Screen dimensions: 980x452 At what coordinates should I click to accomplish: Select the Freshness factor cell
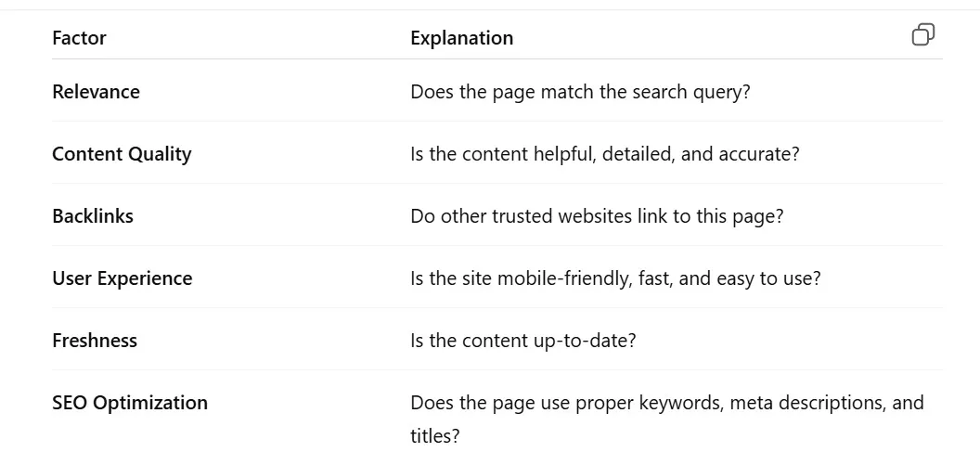[x=95, y=341]
